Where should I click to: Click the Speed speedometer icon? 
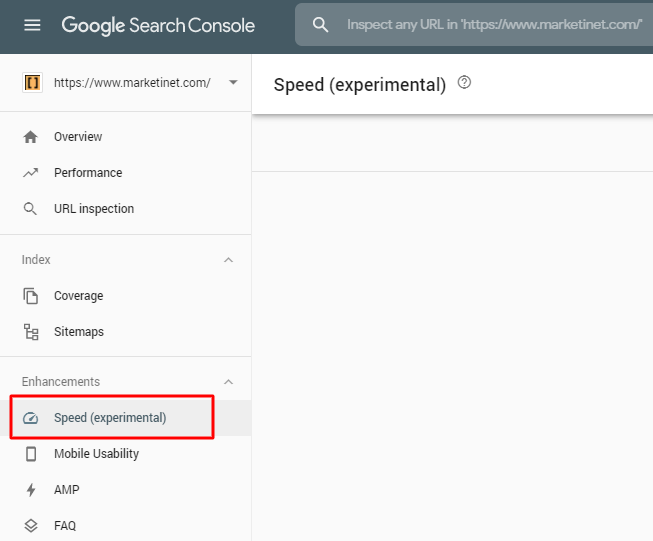[x=30, y=418]
